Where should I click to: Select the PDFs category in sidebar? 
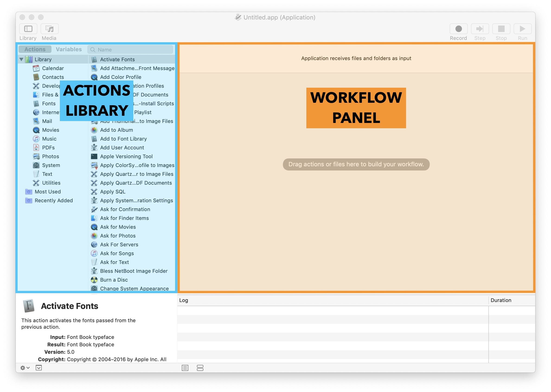click(x=48, y=147)
